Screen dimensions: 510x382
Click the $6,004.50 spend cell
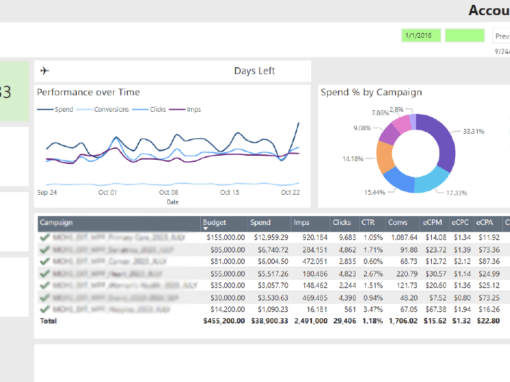point(273,261)
